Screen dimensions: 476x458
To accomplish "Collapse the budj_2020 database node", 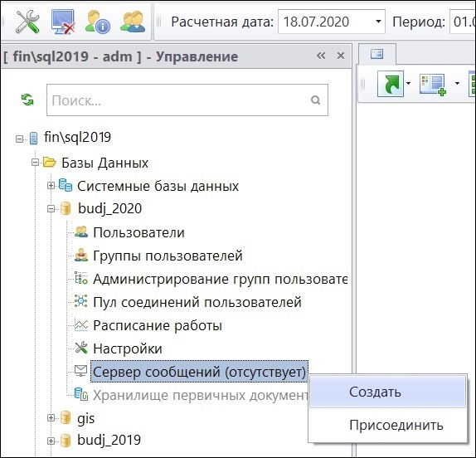I will (x=51, y=209).
